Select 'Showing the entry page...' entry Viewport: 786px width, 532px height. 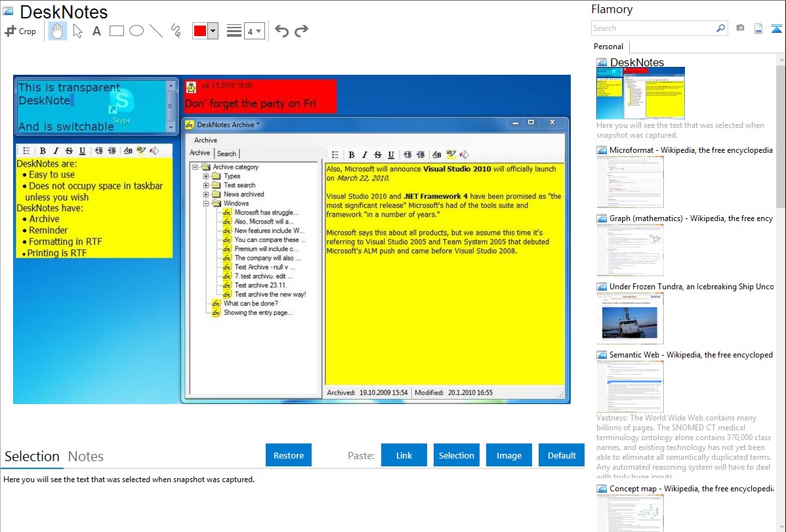pyautogui.click(x=258, y=312)
